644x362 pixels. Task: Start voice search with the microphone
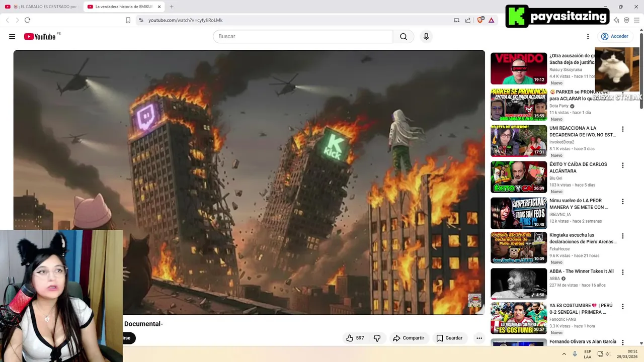(x=426, y=37)
